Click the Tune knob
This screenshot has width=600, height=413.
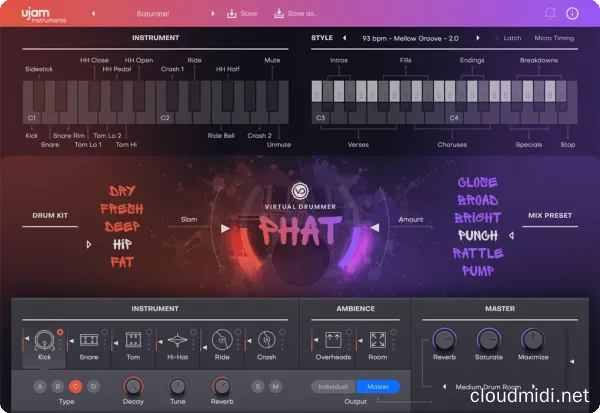click(178, 386)
